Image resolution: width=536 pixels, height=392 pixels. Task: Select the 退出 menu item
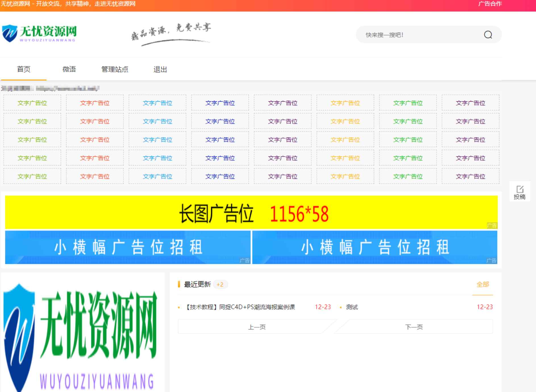[160, 69]
